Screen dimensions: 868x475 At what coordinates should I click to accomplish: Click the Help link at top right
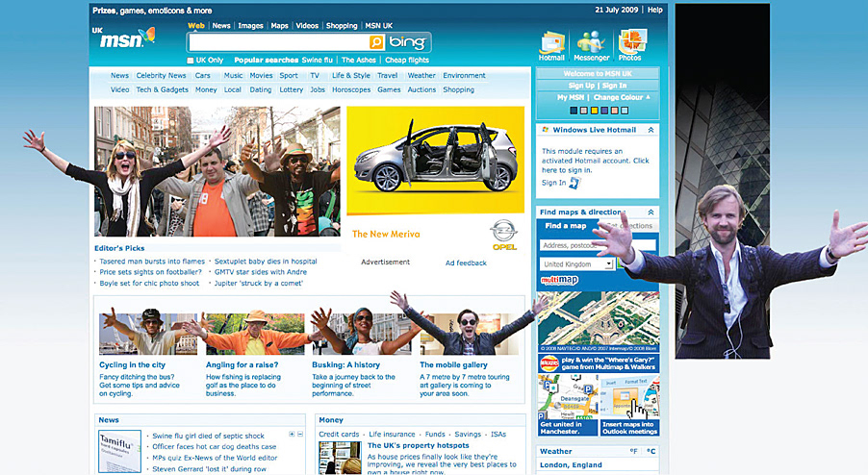[x=655, y=10]
